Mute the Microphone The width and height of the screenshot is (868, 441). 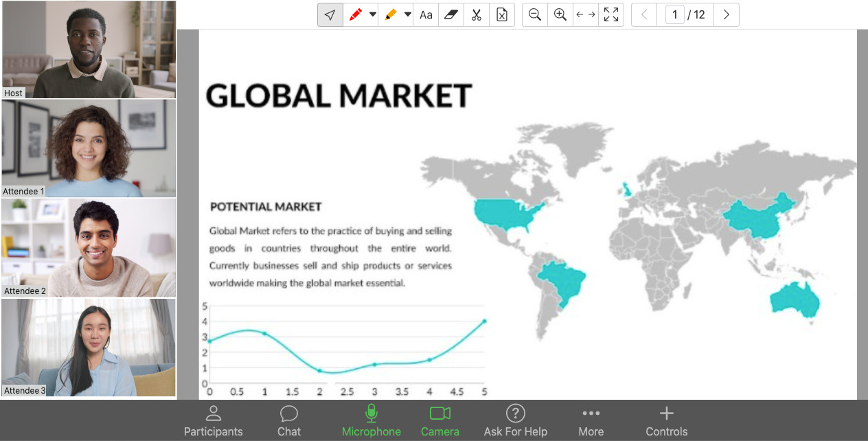372,421
